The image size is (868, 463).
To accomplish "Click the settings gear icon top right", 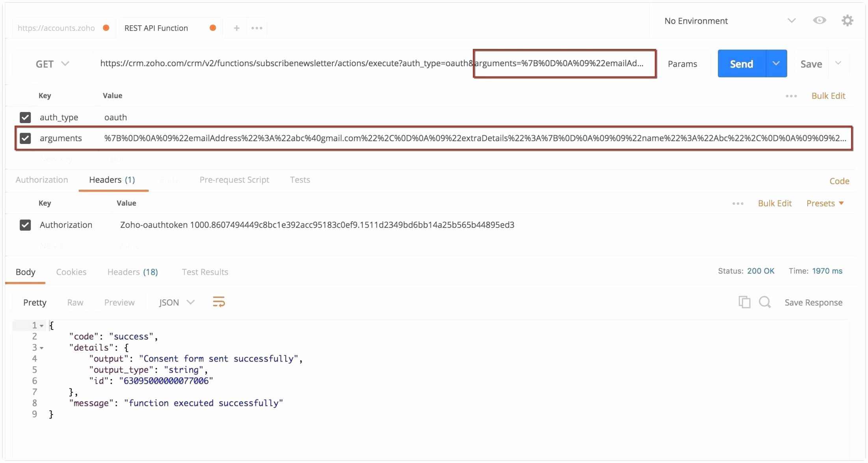I will point(848,20).
